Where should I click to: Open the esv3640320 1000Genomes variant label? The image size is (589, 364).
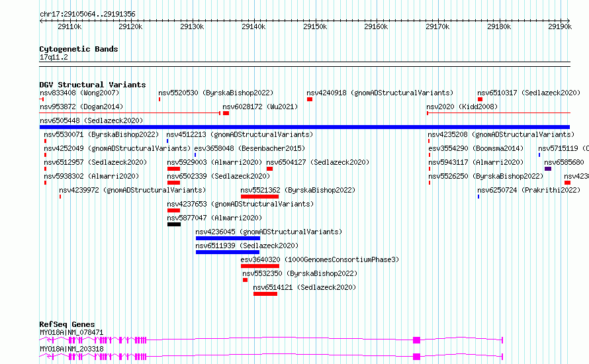[320, 259]
